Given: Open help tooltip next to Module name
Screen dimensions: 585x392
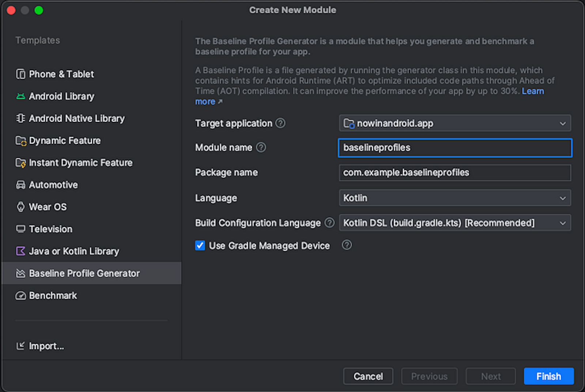Looking at the screenshot, I should pyautogui.click(x=261, y=148).
